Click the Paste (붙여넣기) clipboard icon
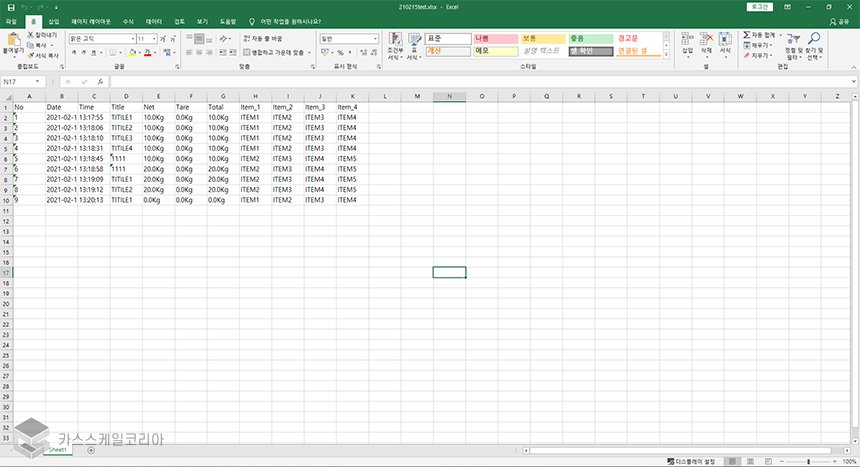Viewport: 860px width, 467px height. click(x=12, y=40)
